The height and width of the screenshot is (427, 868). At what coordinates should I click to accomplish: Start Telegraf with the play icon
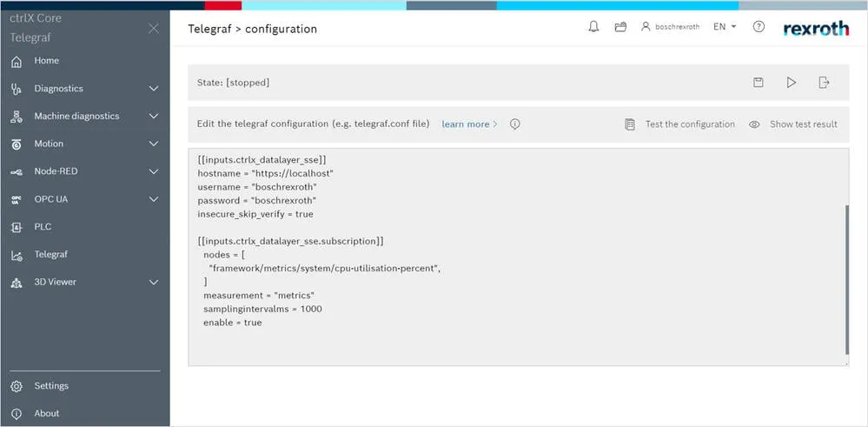(x=791, y=83)
